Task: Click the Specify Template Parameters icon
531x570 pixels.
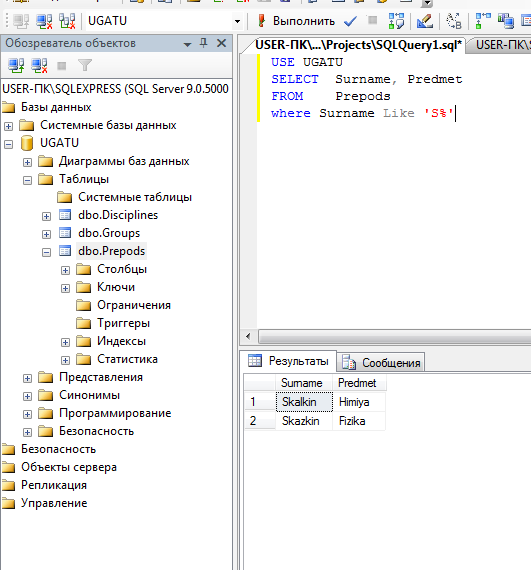Action: [454, 21]
